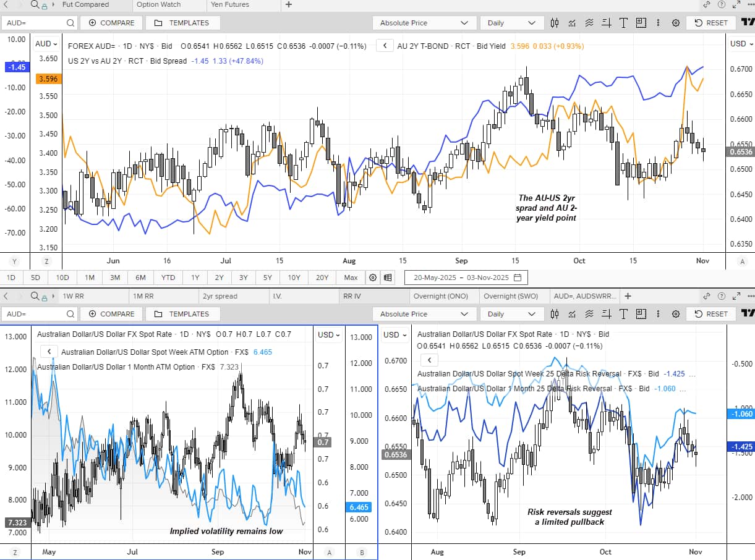
Task: Open the Absolute Price dropdown
Action: (424, 22)
